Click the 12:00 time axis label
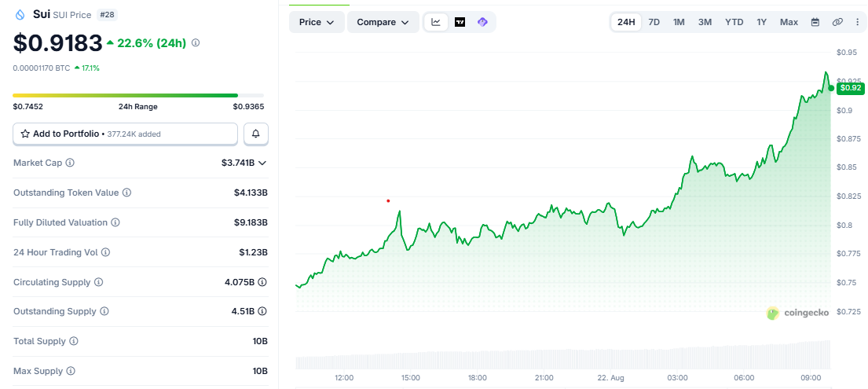The width and height of the screenshot is (868, 389). coord(344,378)
